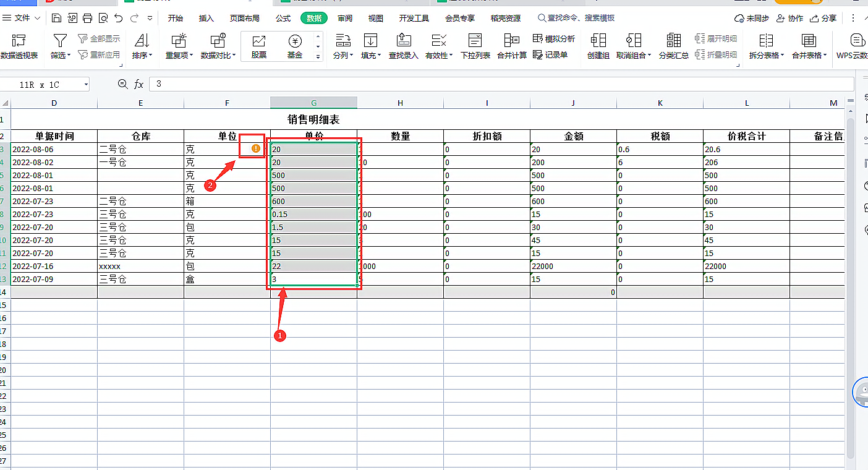Open 模拟分析 what-if analysis
The width and height of the screenshot is (868, 470).
coord(554,39)
